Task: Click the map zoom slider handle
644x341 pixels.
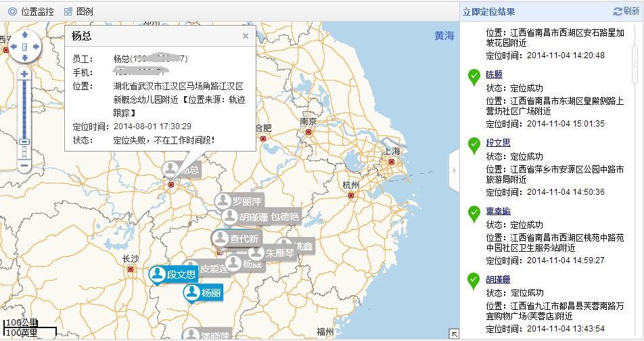Action: coord(25,141)
